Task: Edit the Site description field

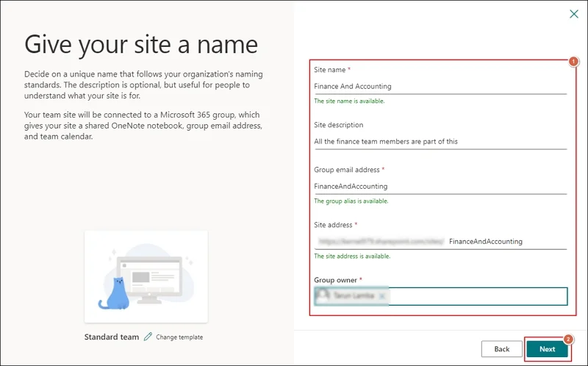Action: coord(440,141)
